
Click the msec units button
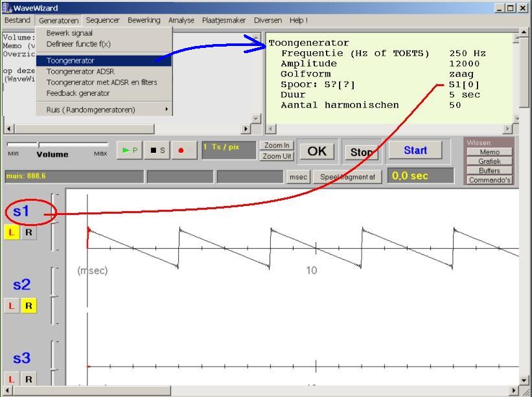click(x=298, y=177)
